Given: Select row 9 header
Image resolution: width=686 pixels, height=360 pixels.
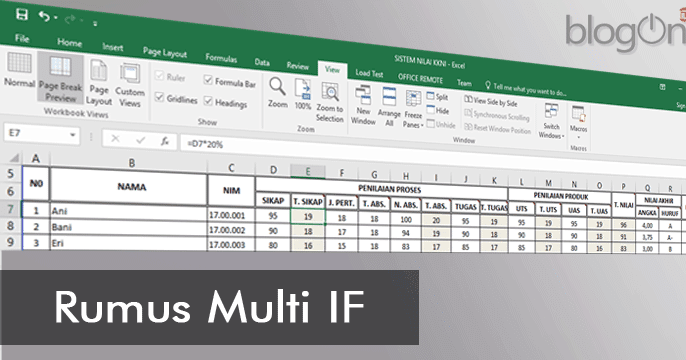Looking at the screenshot, I should [10, 241].
